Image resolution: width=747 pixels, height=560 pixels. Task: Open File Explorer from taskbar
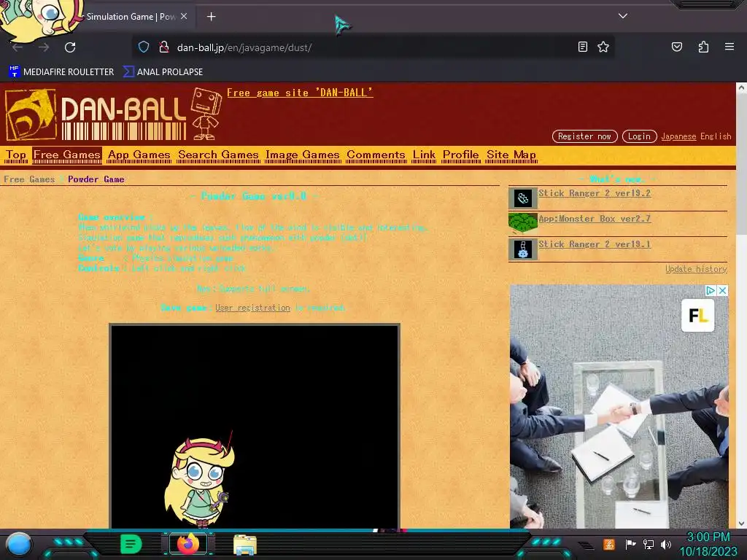[245, 545]
